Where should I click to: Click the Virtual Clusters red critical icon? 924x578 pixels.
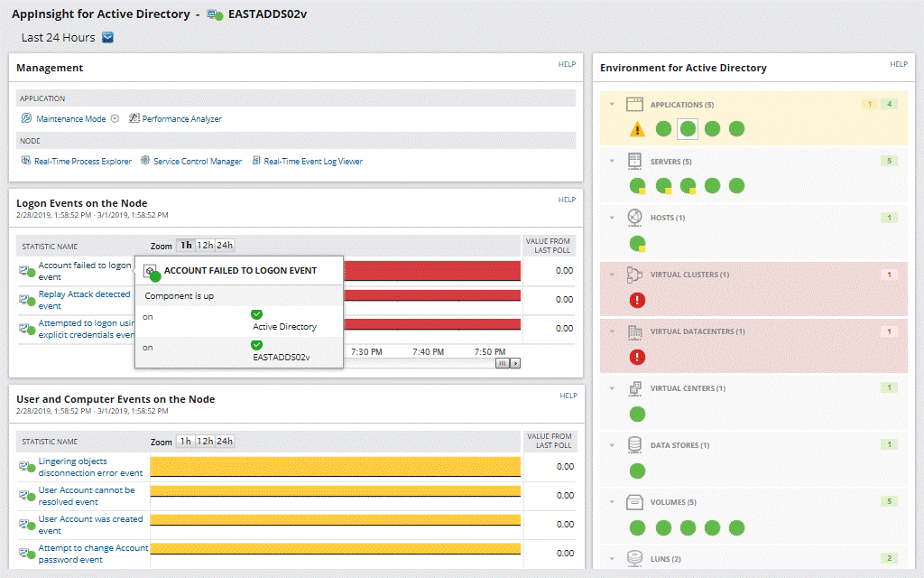[x=637, y=300]
